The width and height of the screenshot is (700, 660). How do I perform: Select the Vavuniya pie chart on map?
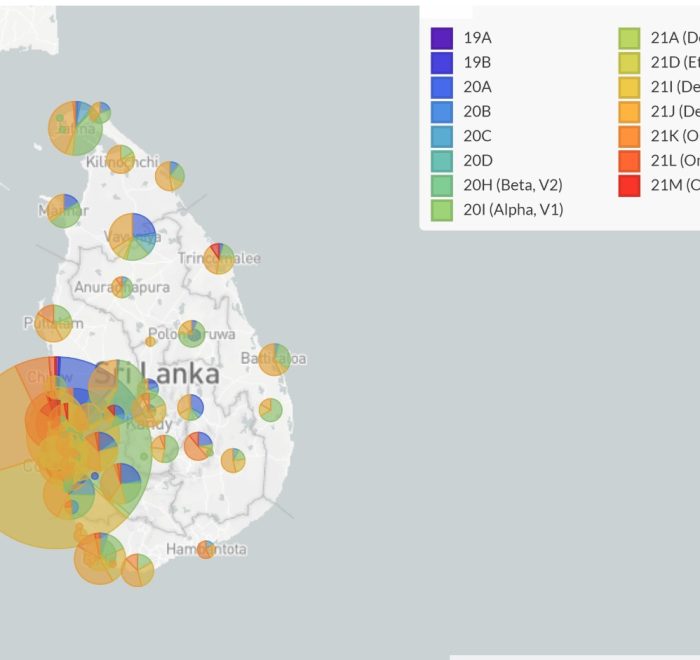[x=133, y=237]
